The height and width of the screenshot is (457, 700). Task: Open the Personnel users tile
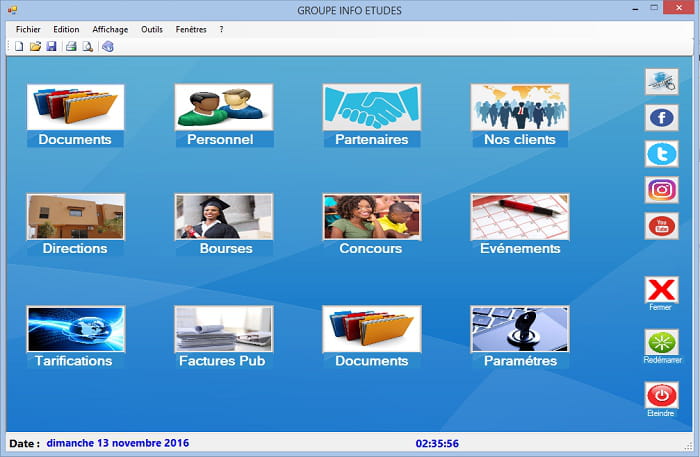click(x=224, y=107)
